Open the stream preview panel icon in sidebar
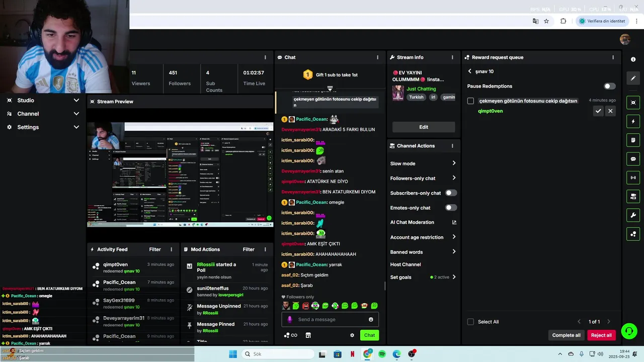This screenshot has height=362, width=644. click(633, 103)
